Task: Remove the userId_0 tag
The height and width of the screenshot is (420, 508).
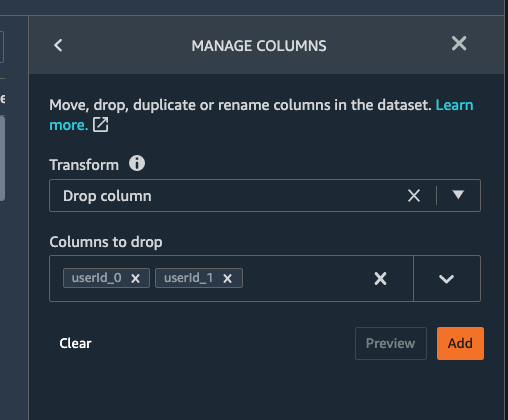Action: pyautogui.click(x=135, y=278)
